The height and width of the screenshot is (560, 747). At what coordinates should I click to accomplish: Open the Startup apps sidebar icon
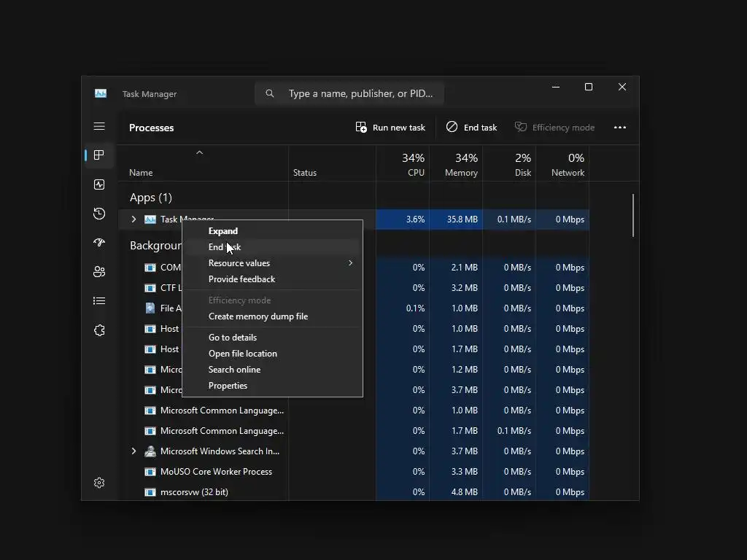[99, 242]
